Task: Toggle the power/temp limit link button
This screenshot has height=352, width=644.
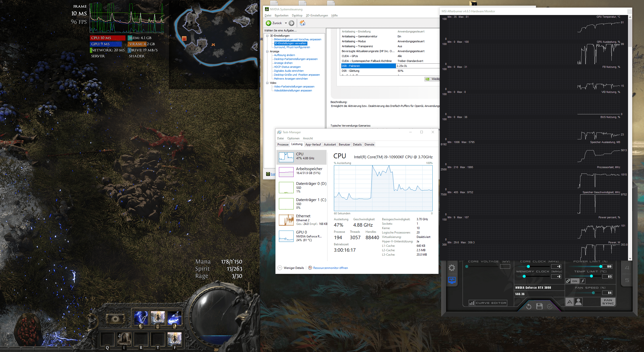Action: pyautogui.click(x=568, y=281)
